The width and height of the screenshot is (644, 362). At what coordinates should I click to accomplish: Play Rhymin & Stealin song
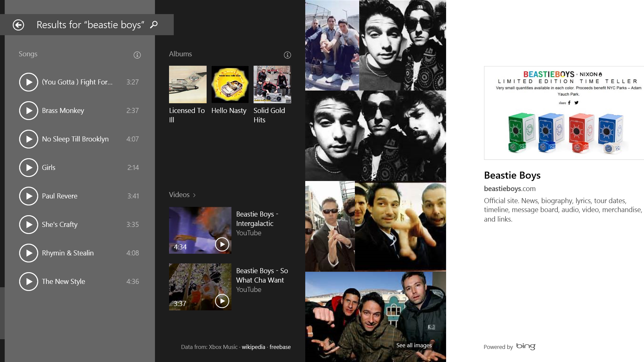pyautogui.click(x=29, y=253)
